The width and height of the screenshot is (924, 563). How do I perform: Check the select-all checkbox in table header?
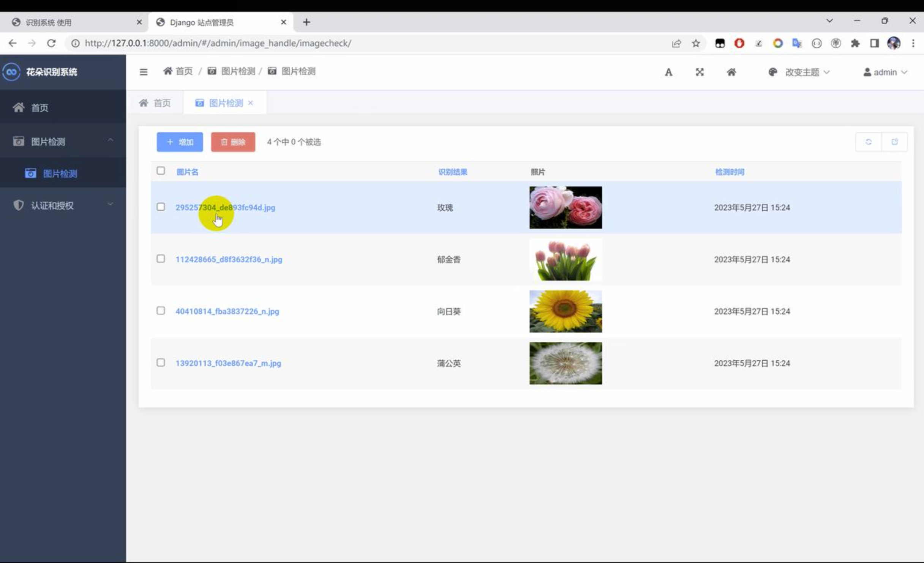161,171
